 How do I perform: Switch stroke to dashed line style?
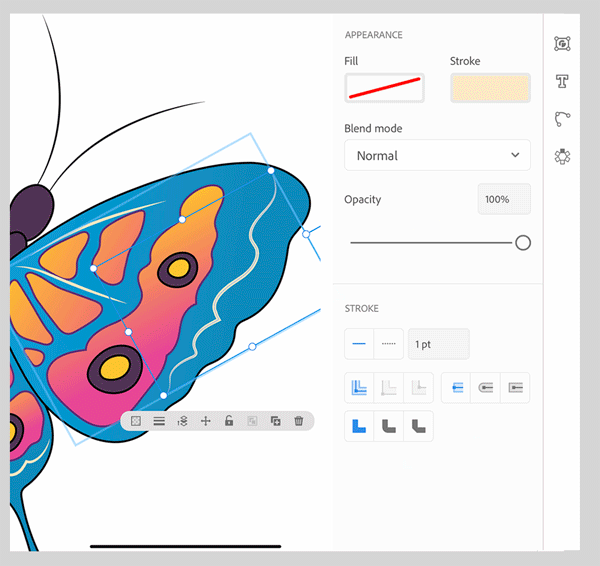(389, 344)
